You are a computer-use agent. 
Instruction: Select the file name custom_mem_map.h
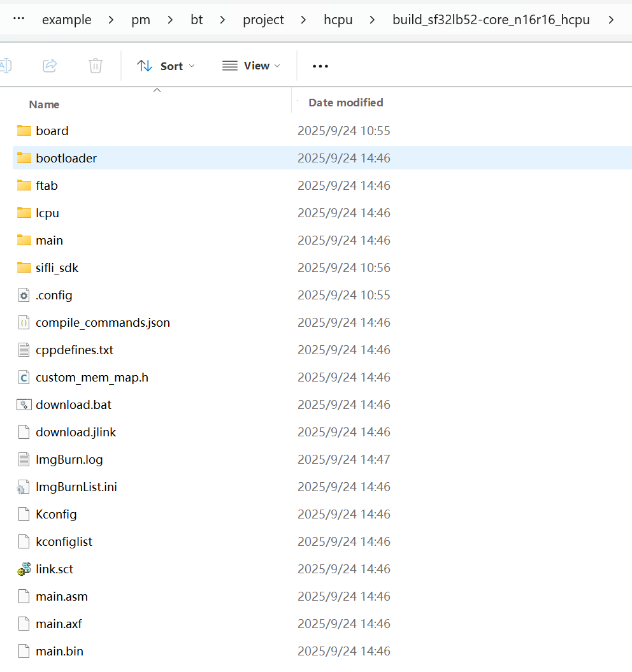click(x=92, y=378)
